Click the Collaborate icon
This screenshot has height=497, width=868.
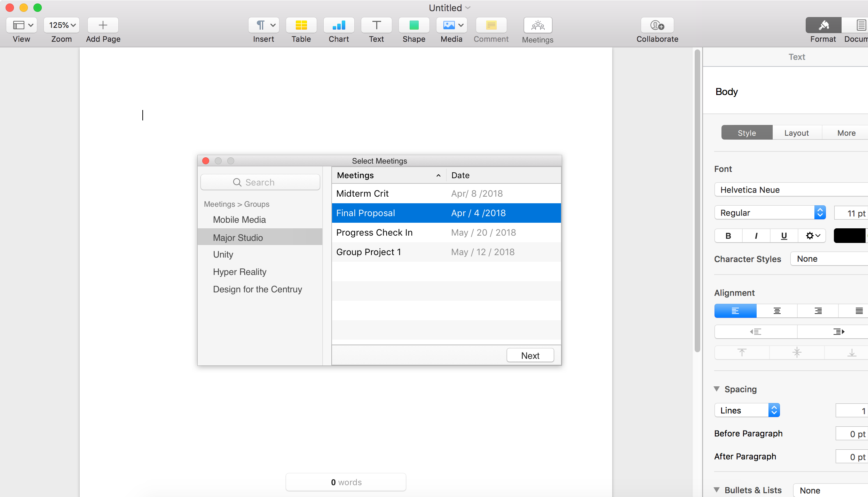(x=657, y=25)
